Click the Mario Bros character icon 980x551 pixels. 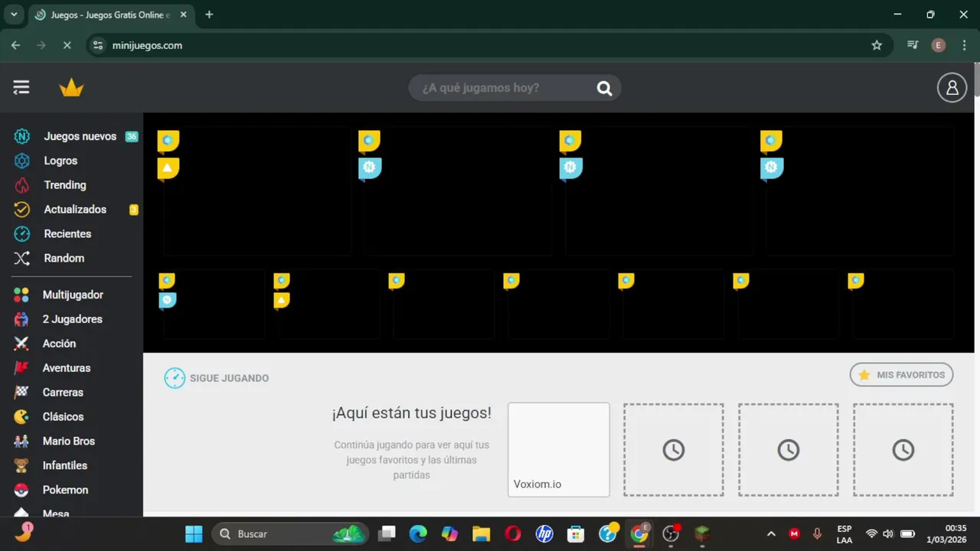[x=21, y=442]
